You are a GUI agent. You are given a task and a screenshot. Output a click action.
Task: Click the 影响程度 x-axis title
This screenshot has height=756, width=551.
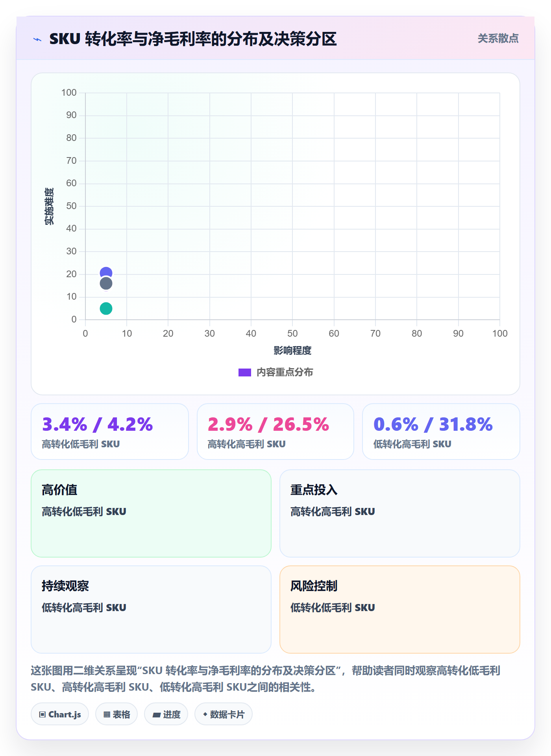(x=292, y=350)
